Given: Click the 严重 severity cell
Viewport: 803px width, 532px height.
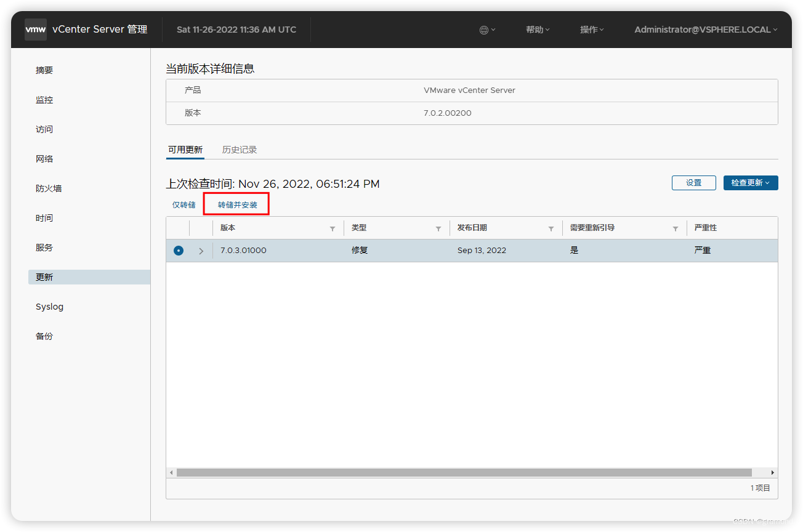Looking at the screenshot, I should point(703,251).
